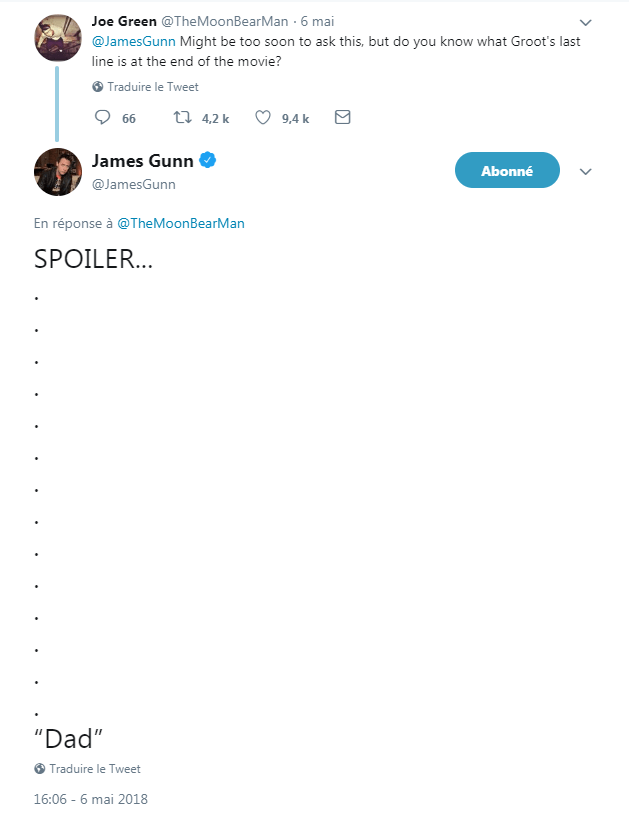Toggle the Abonné follow button

click(507, 170)
